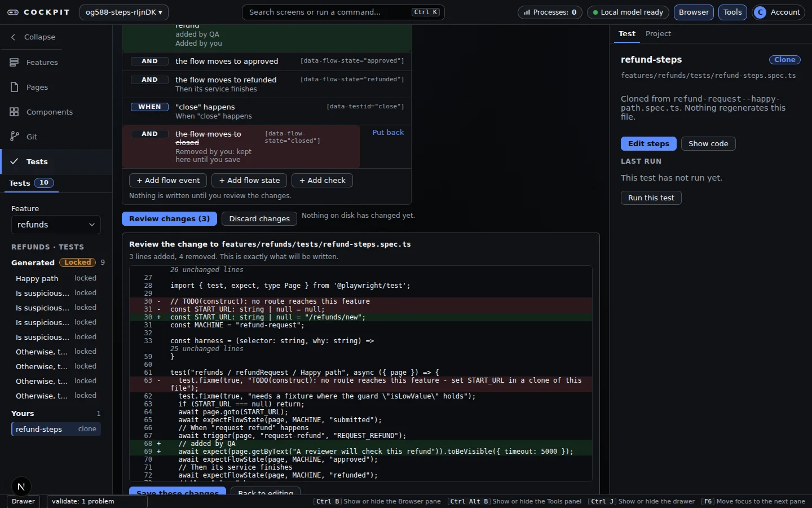Click Add flow state button
The image size is (812, 508).
[x=249, y=180]
